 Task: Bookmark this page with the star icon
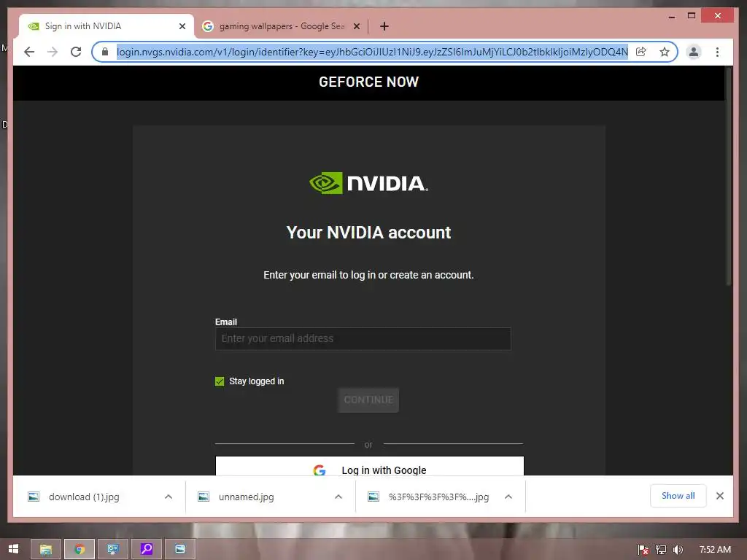(x=665, y=52)
